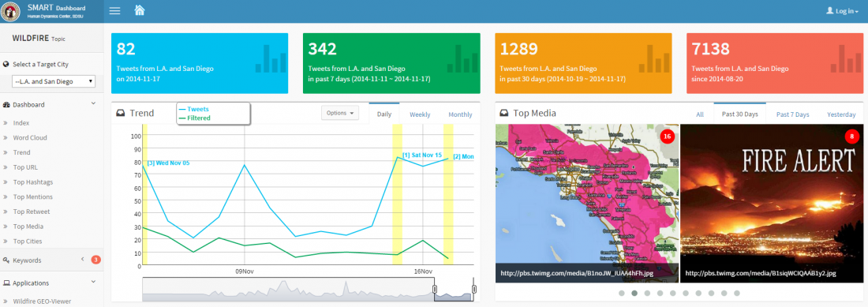
Task: Open Top Media in the sidebar
Action: (28, 227)
